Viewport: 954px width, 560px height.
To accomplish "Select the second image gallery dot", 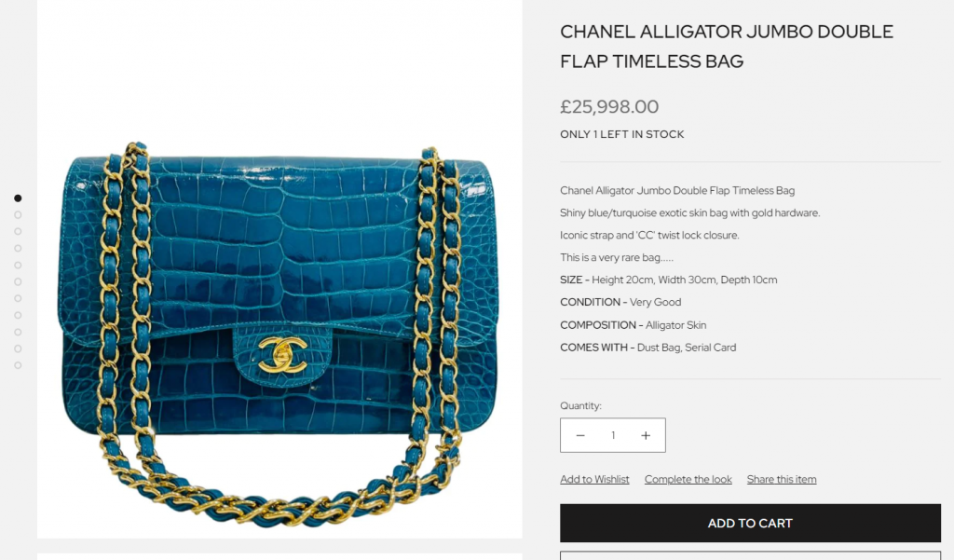I will pos(18,215).
